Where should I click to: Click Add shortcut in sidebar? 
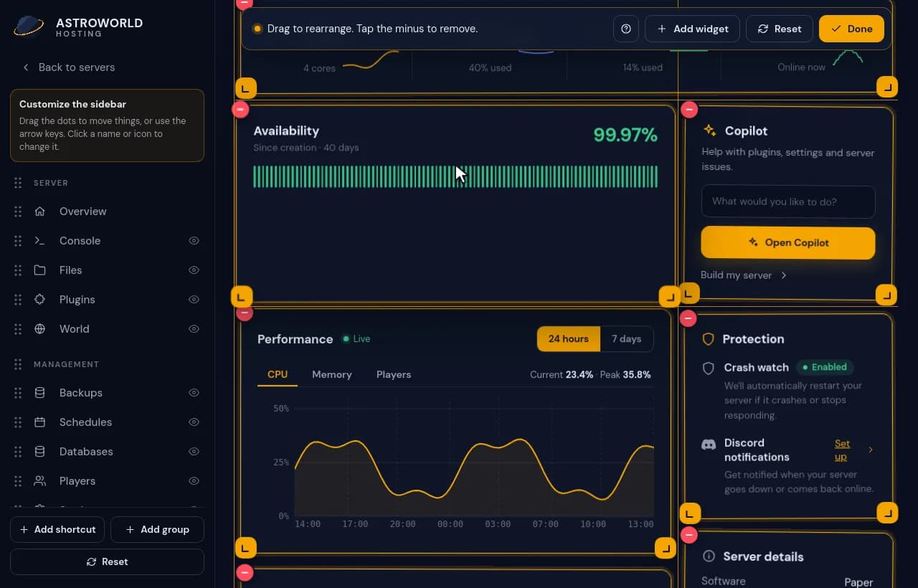pyautogui.click(x=57, y=529)
